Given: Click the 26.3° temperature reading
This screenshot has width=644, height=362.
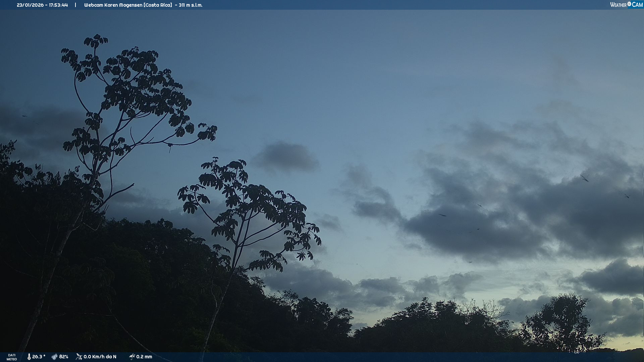Looking at the screenshot, I should (39, 357).
